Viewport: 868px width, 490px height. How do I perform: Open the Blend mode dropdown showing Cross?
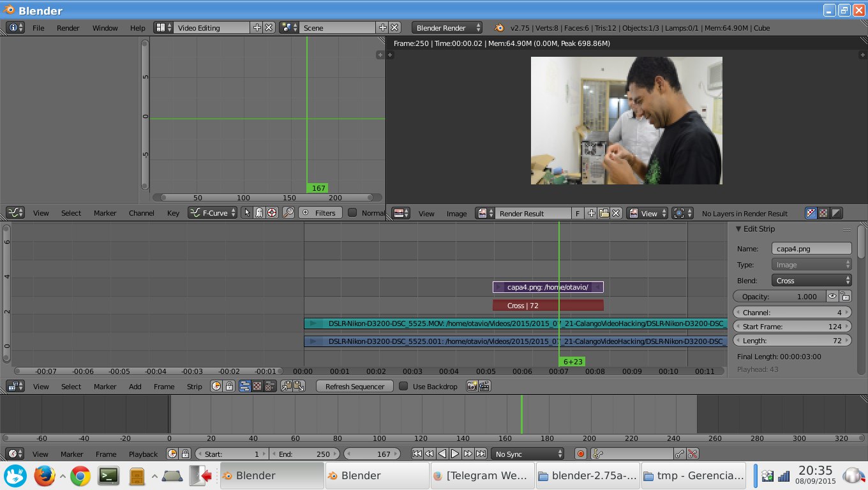[811, 281]
